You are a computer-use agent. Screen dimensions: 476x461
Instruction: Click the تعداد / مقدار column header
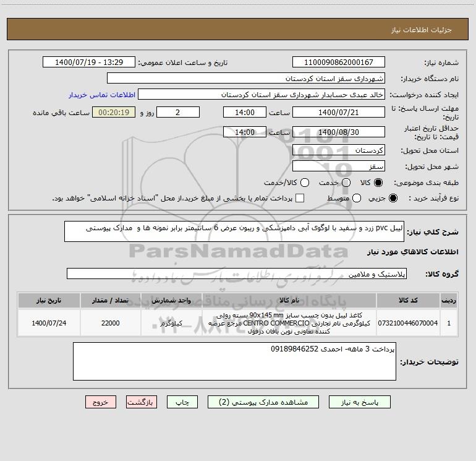(x=110, y=300)
